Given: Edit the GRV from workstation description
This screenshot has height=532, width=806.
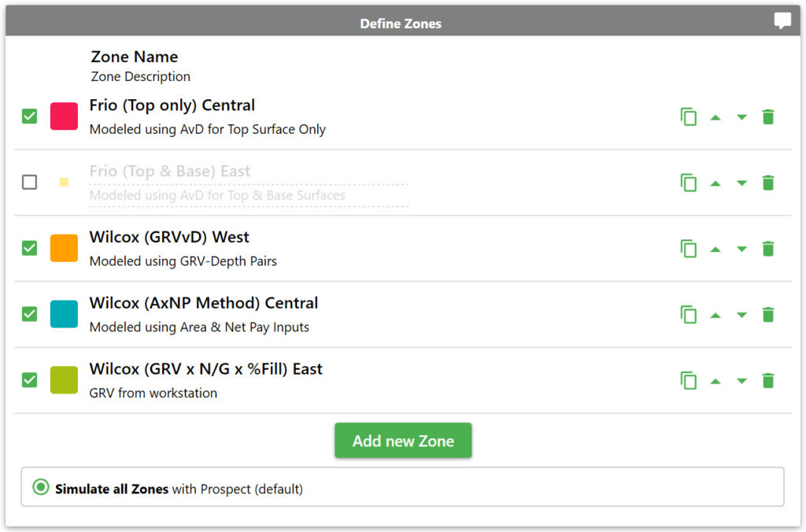Looking at the screenshot, I should [153, 393].
